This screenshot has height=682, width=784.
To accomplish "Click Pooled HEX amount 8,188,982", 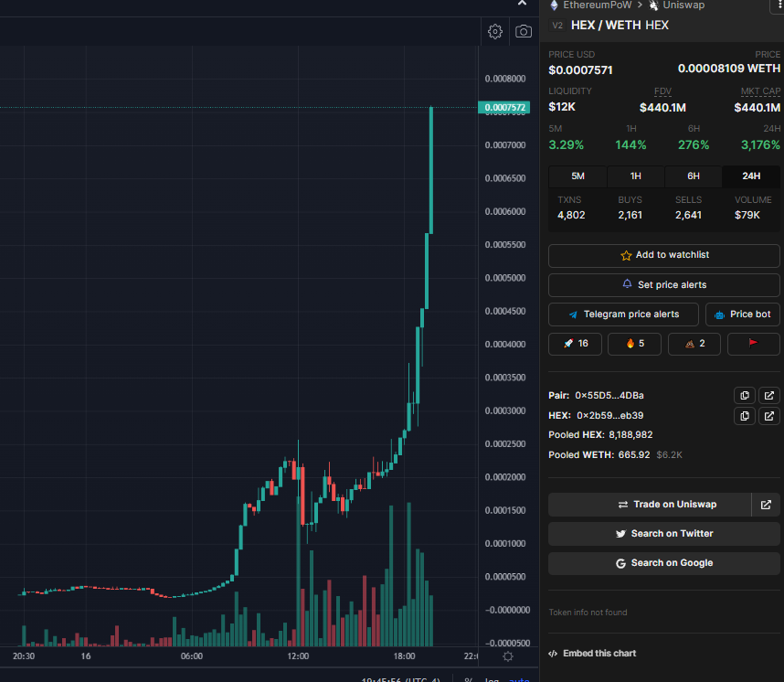I will [x=630, y=435].
